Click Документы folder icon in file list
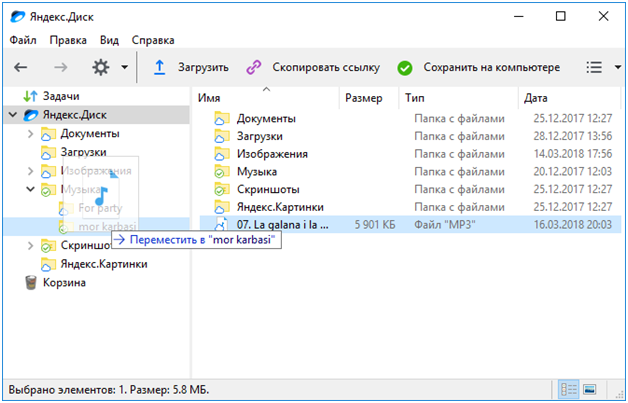The image size is (628, 403). click(x=221, y=119)
